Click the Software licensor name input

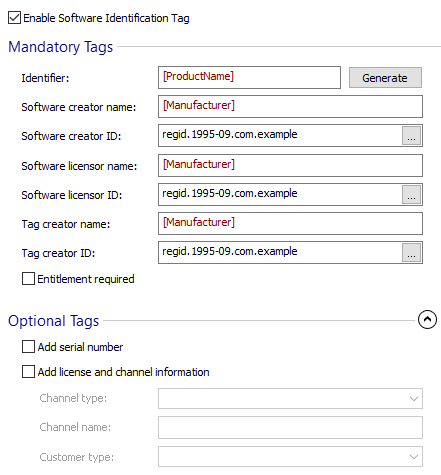[290, 165]
